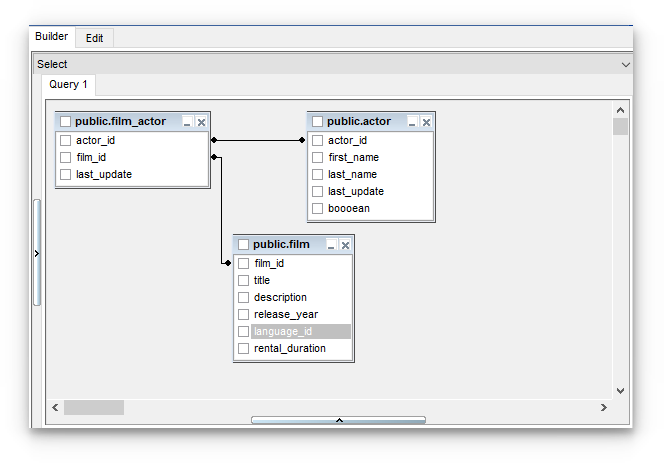Click the title field label in public.film

pyautogui.click(x=262, y=280)
